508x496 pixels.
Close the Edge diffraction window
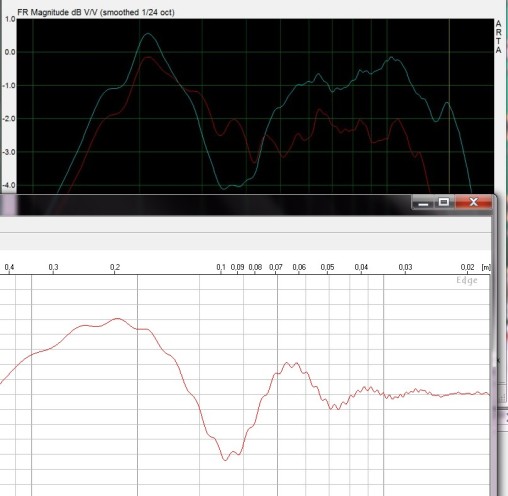[x=473, y=202]
